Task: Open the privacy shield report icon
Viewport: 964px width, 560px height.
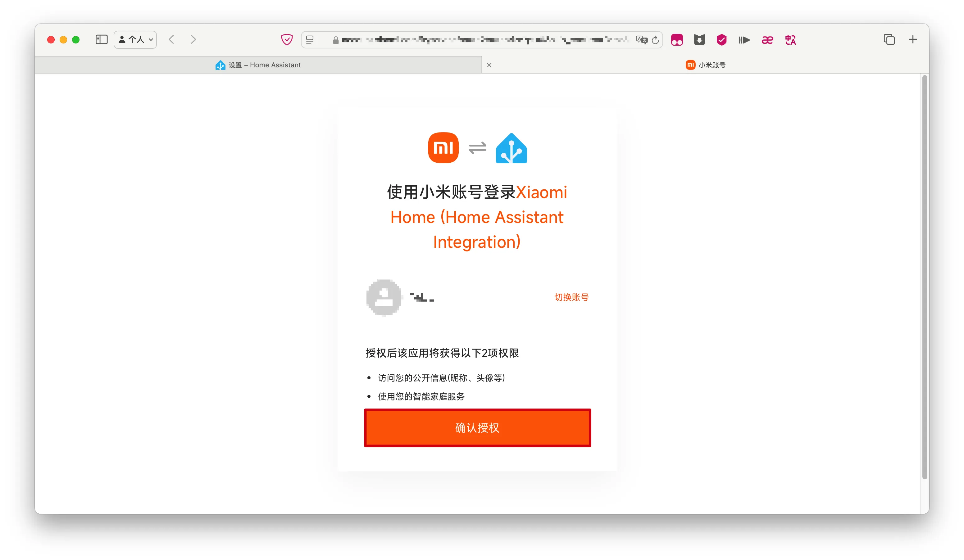Action: coord(287,40)
